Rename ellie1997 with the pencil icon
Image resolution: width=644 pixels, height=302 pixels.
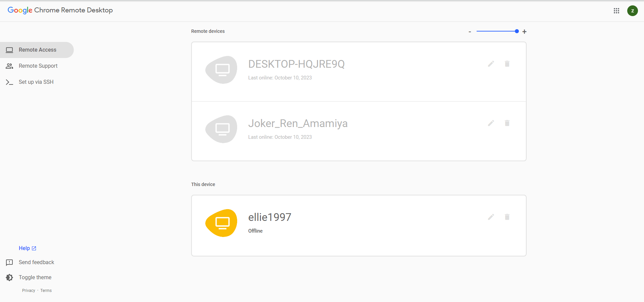(491, 217)
